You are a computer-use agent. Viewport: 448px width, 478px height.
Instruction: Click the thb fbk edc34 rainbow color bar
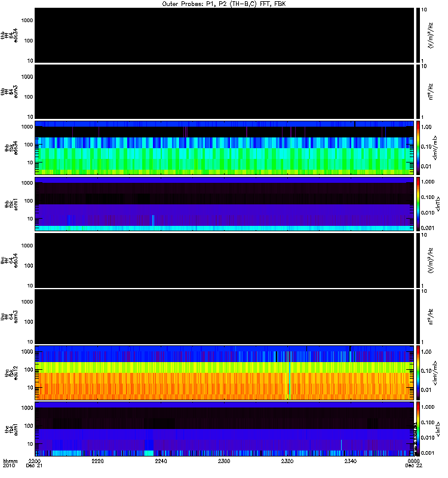[x=418, y=148]
